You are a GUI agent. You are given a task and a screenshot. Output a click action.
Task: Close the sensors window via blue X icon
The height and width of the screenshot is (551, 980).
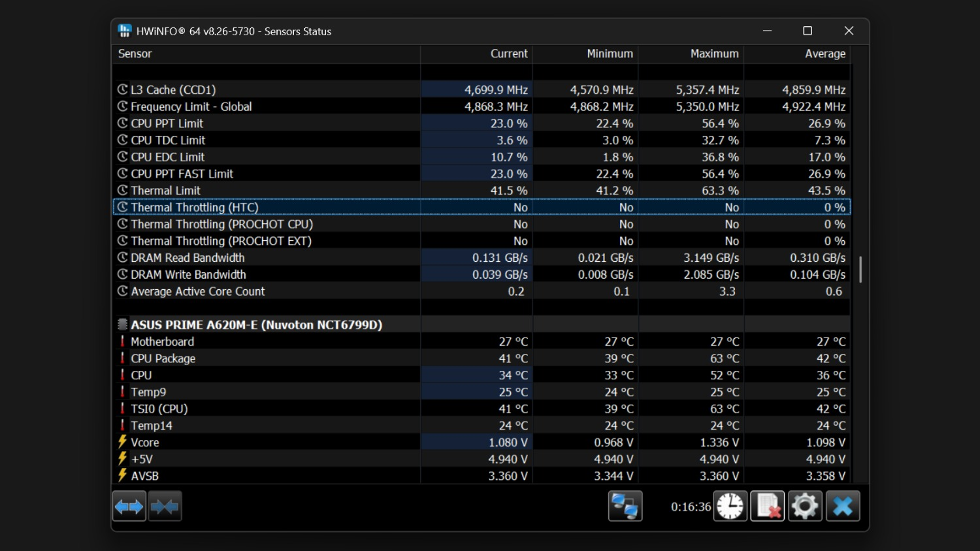tap(843, 507)
